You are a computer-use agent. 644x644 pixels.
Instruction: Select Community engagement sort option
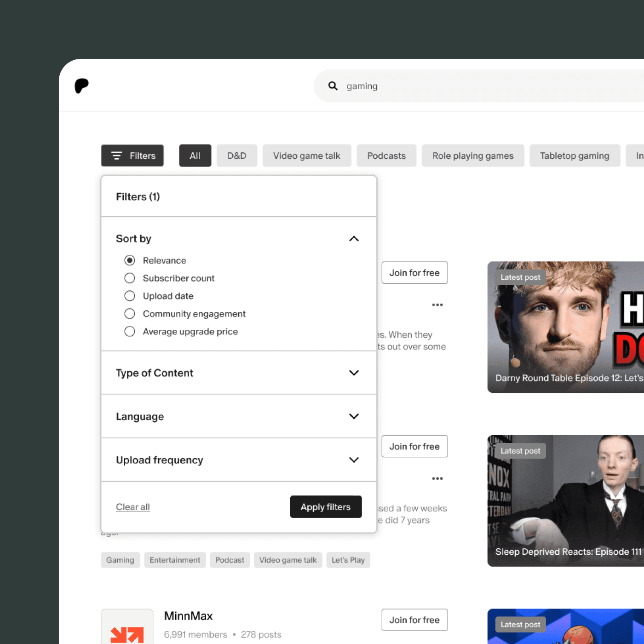(x=130, y=314)
